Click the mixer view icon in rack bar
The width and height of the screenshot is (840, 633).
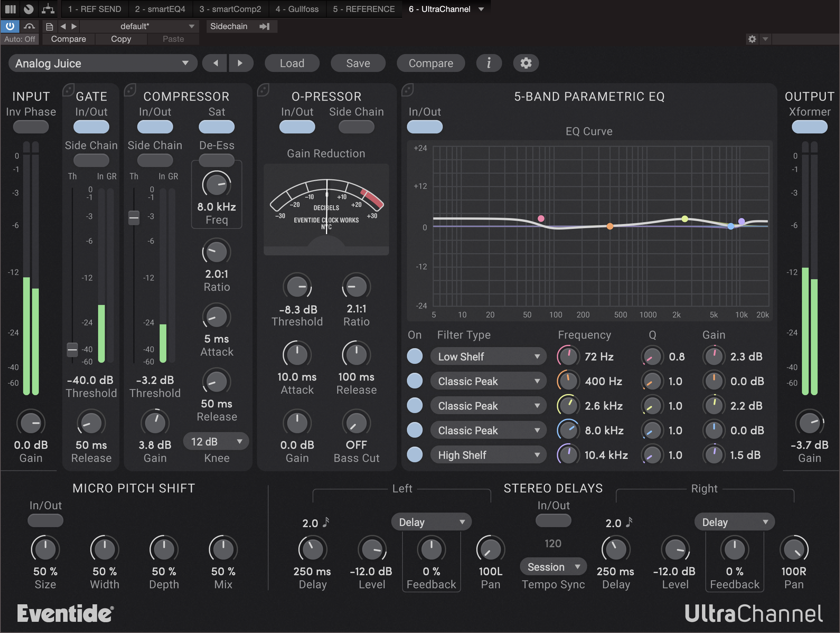[10, 9]
